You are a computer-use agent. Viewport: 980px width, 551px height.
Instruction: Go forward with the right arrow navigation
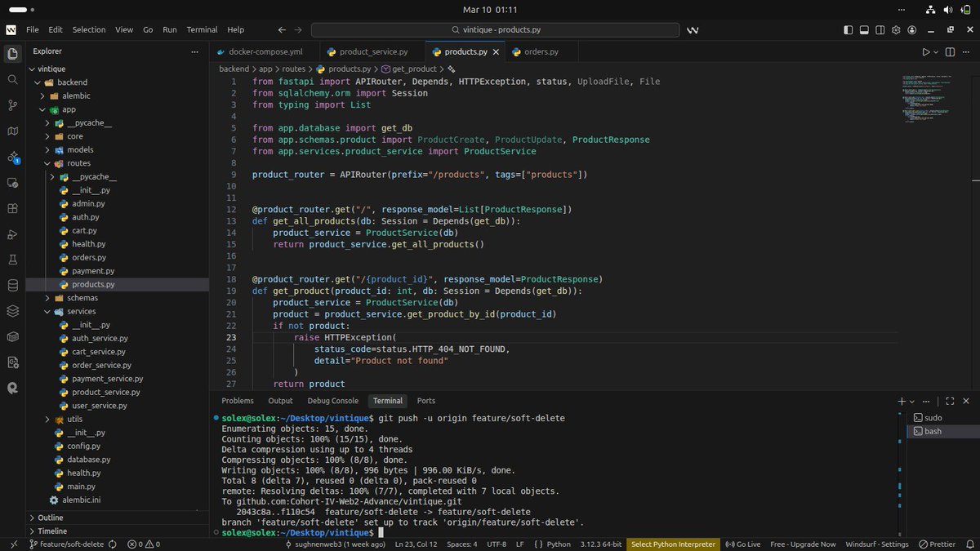tap(298, 29)
